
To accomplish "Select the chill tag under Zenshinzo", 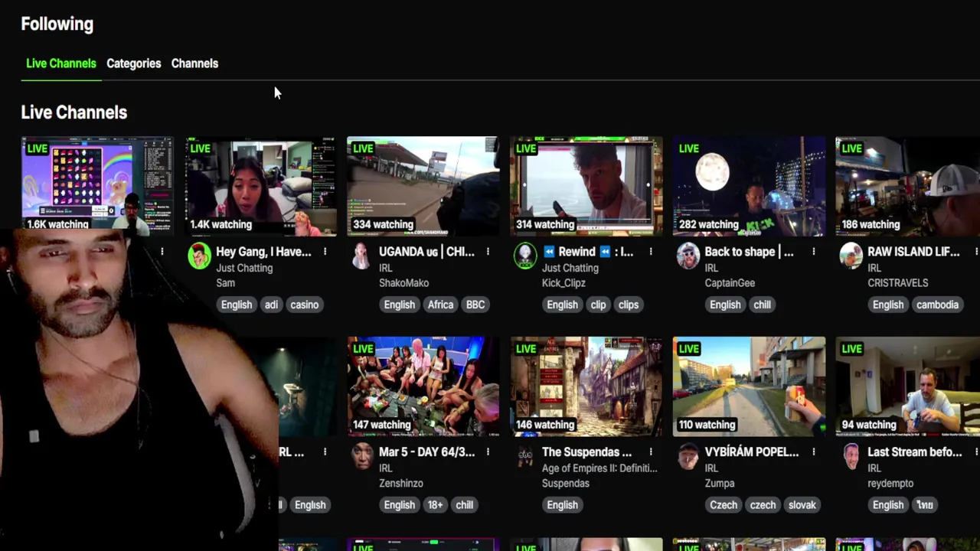I will coord(465,505).
